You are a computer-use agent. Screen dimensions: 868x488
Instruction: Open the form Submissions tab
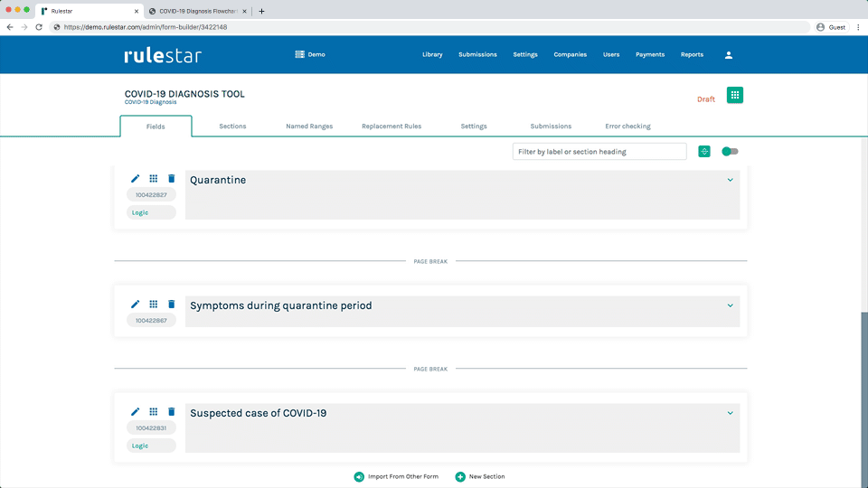pos(551,127)
